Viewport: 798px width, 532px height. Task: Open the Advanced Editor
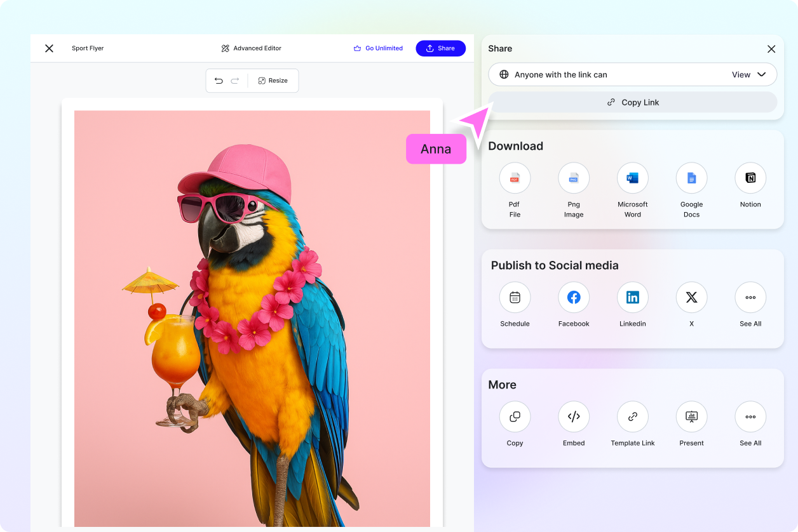coord(251,48)
